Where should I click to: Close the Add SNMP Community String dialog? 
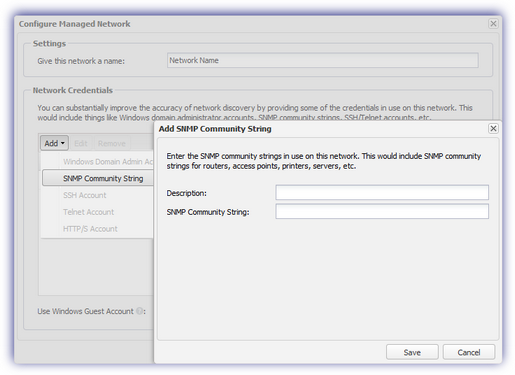point(493,128)
